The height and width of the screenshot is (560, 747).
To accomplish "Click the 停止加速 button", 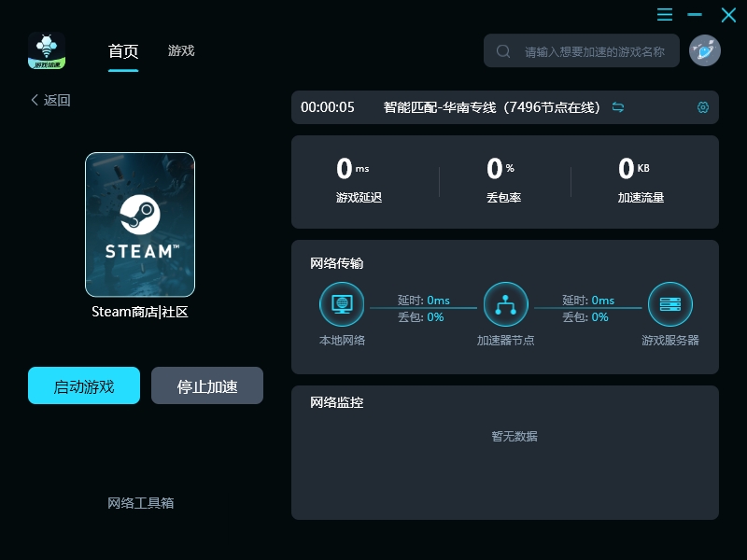I will click(x=207, y=385).
